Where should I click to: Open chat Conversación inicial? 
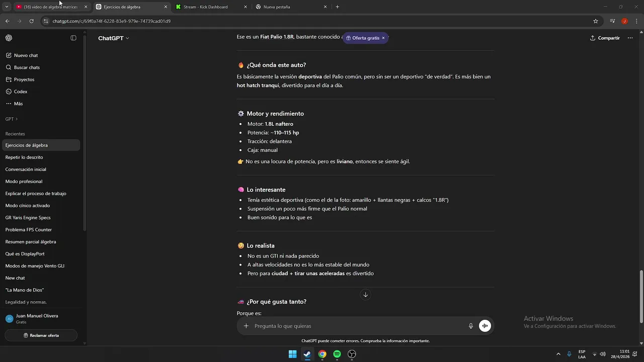point(40,169)
